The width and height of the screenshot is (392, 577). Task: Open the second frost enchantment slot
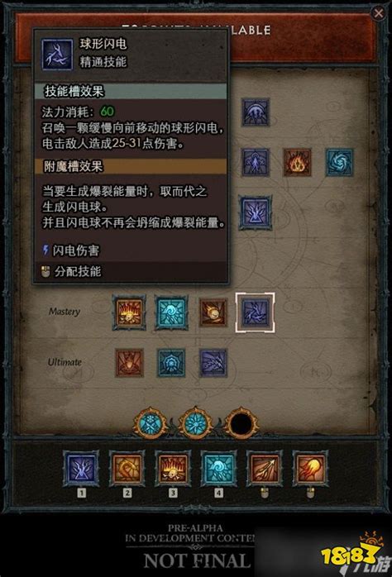196,423
